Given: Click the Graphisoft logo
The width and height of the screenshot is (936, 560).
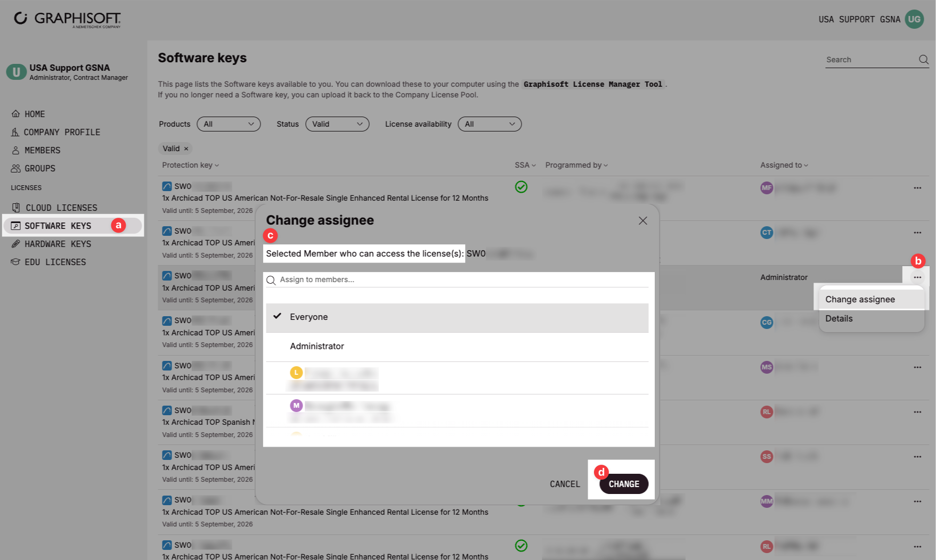Looking at the screenshot, I should pyautogui.click(x=68, y=19).
